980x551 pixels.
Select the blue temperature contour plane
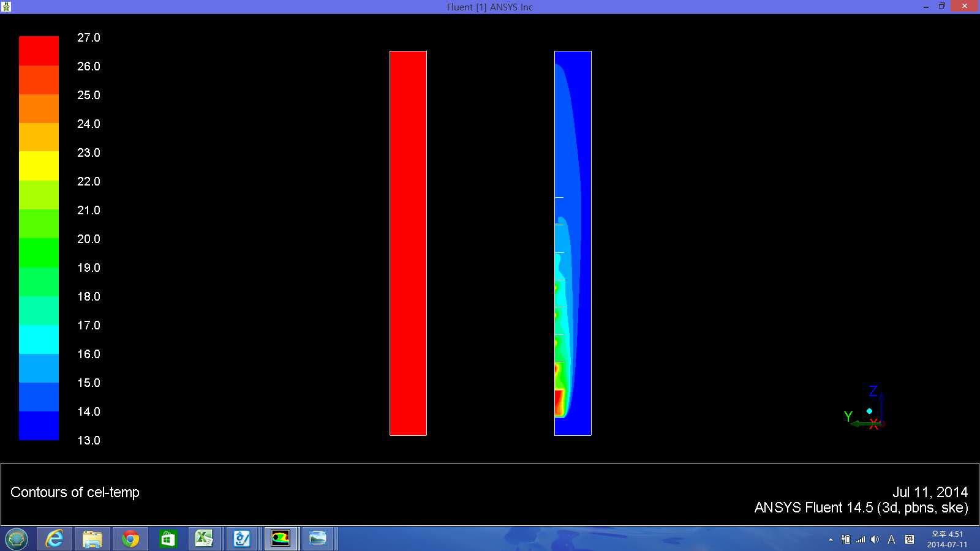coord(573,243)
